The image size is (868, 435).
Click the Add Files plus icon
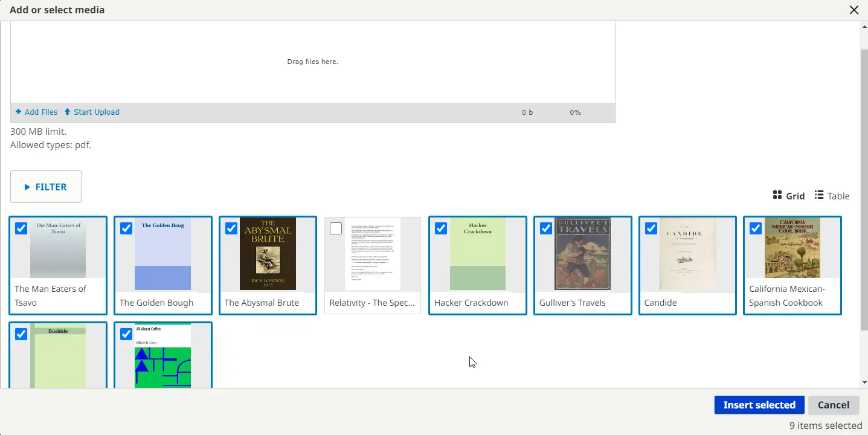coord(19,112)
